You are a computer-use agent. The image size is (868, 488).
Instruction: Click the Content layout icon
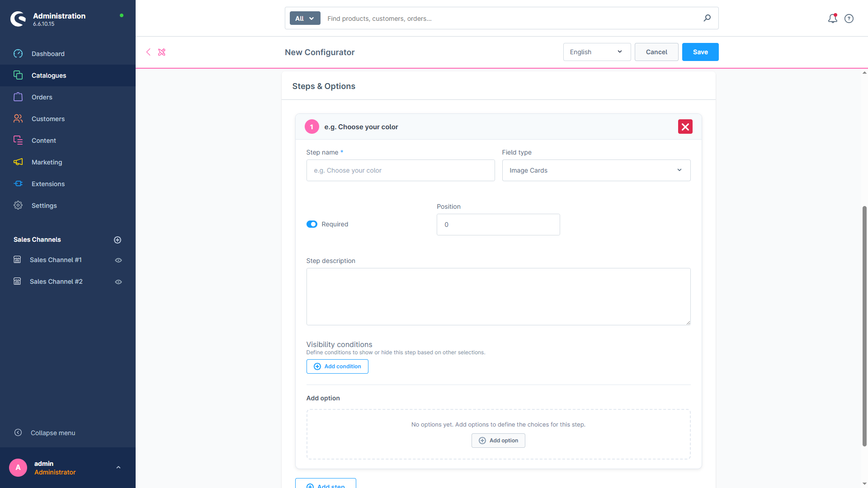pos(18,141)
